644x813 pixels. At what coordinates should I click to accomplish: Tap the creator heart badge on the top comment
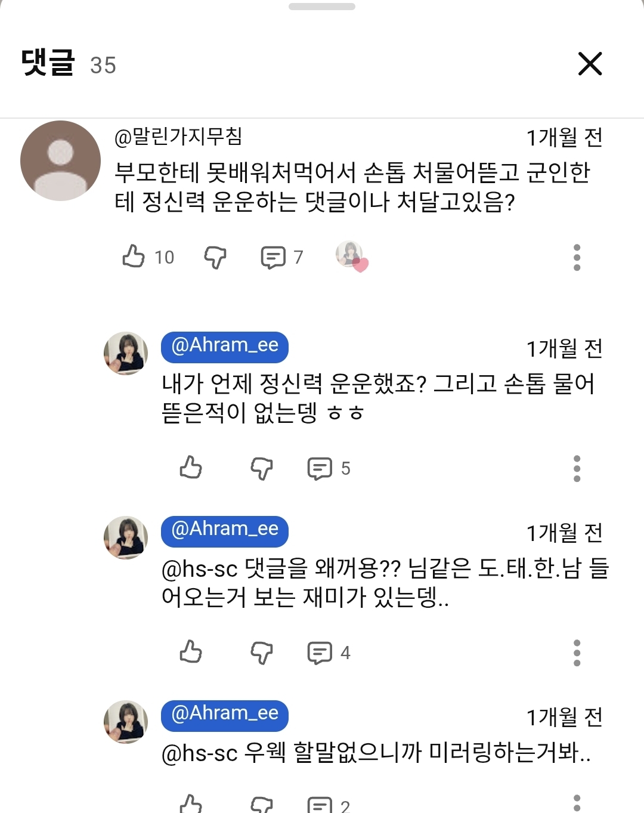(x=352, y=256)
